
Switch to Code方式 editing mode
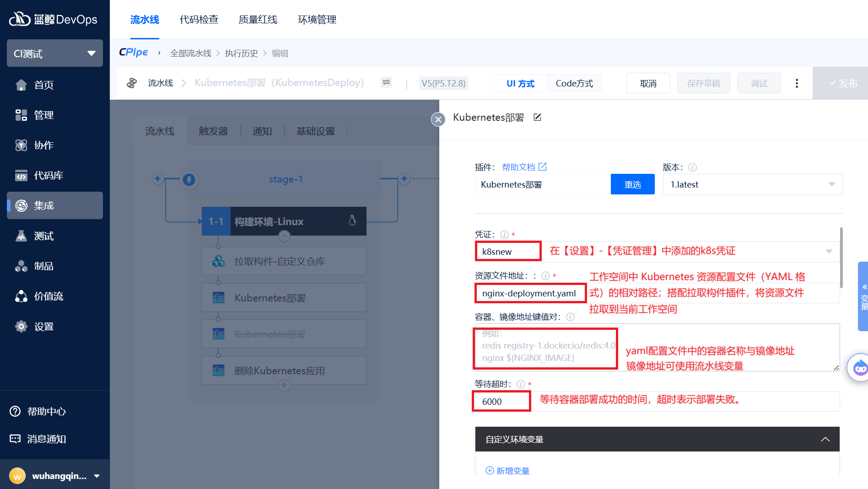574,83
